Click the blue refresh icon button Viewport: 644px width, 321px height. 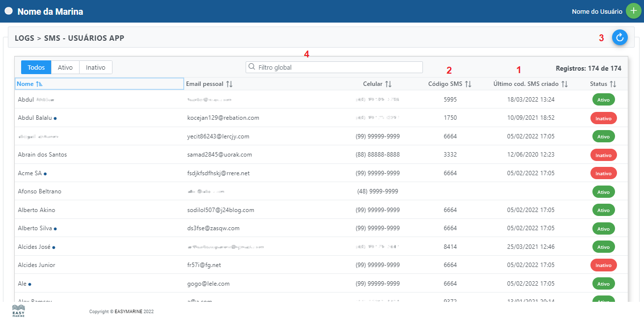[x=619, y=37]
